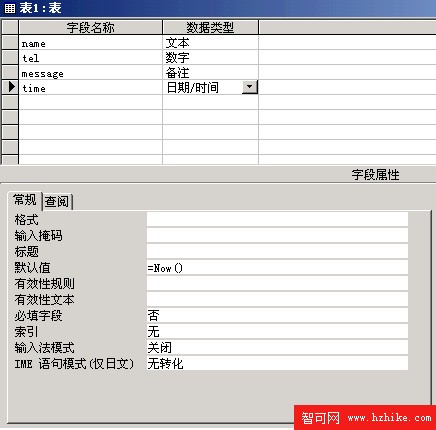Viewport: 436px width, 430px height.
Task: Click the 有效性文本 property input field
Action: pyautogui.click(x=277, y=299)
